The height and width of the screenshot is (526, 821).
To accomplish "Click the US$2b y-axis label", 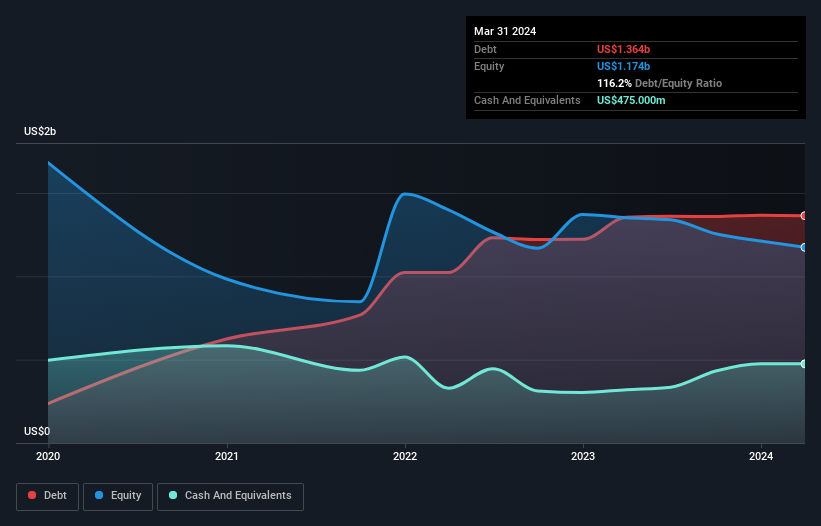I will coord(40,131).
